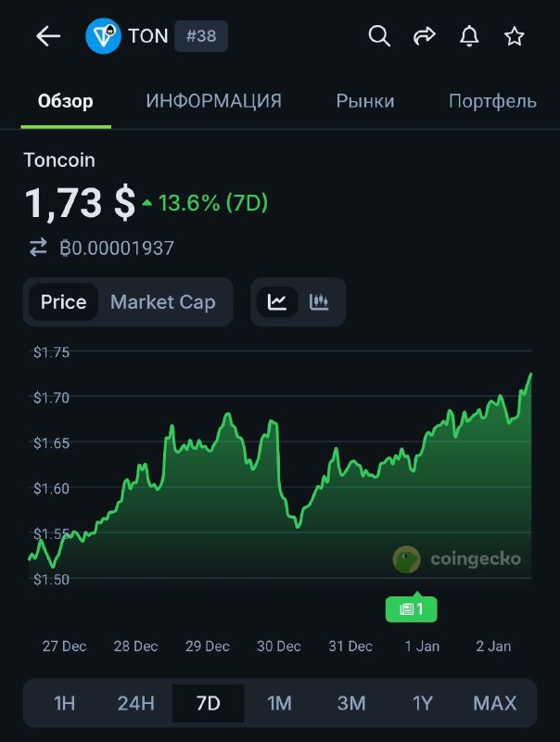
Task: Switch to the Рынки tab
Action: click(x=365, y=101)
